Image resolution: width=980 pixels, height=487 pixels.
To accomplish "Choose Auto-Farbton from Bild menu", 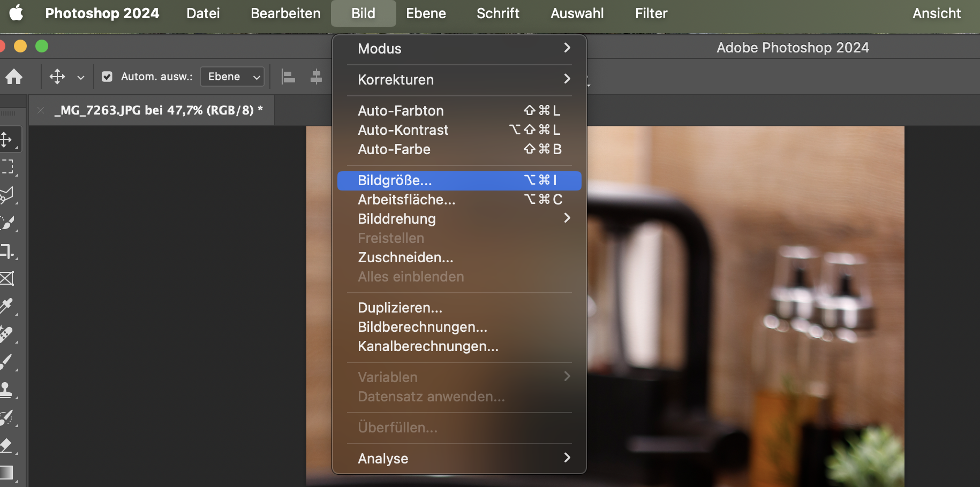I will click(x=459, y=111).
